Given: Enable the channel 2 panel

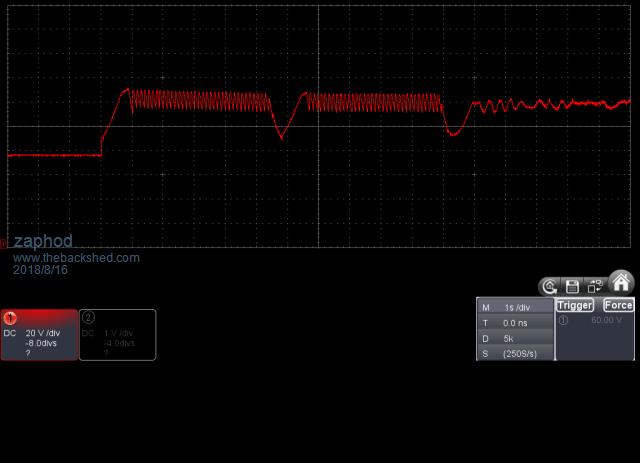Looking at the screenshot, I should (x=117, y=334).
